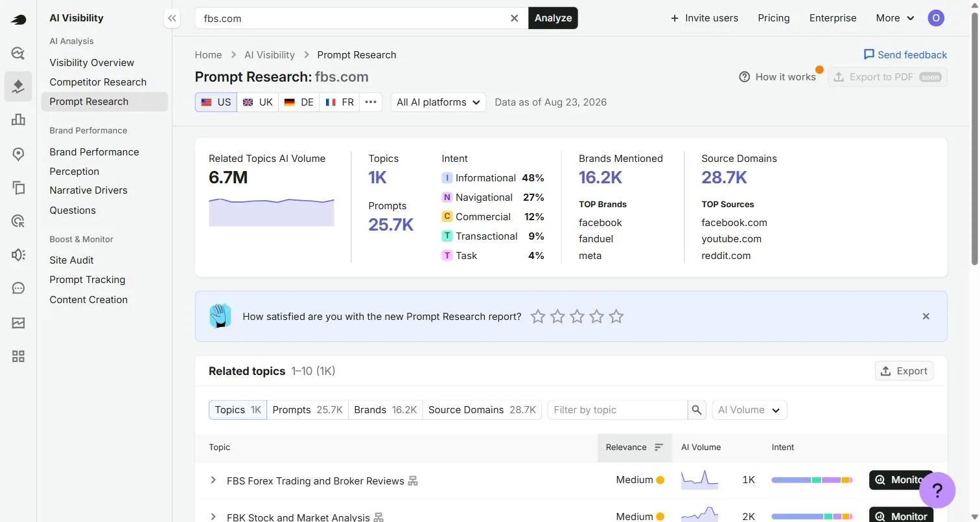
Task: Click the Related Topics AI Volume chart
Action: click(x=272, y=212)
